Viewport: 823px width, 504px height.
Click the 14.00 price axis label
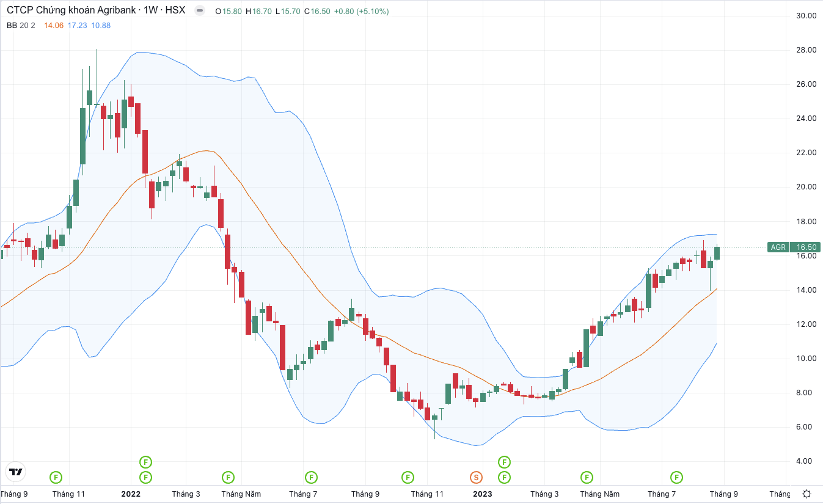[x=807, y=290]
